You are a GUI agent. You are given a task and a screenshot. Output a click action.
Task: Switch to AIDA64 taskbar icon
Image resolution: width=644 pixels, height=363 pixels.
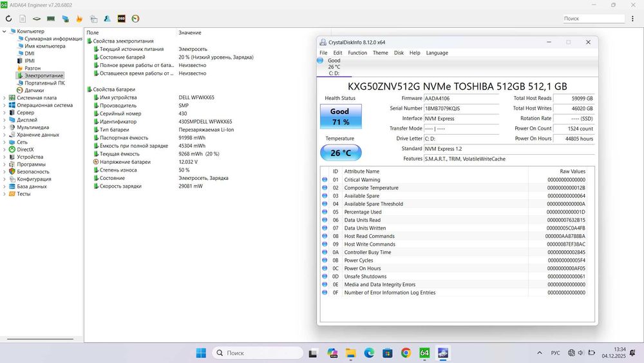coord(424,353)
